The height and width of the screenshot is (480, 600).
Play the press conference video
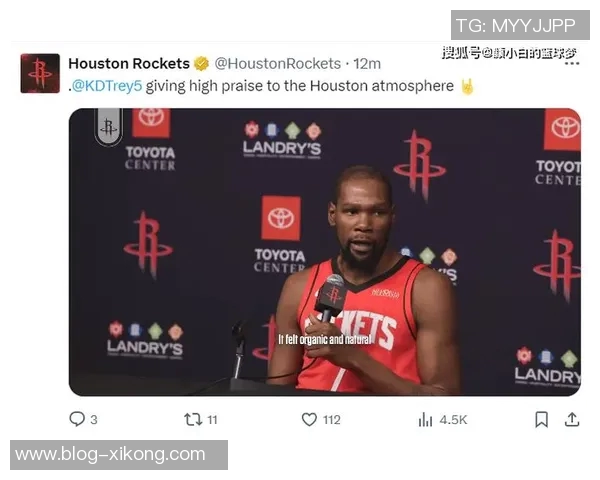click(x=325, y=252)
